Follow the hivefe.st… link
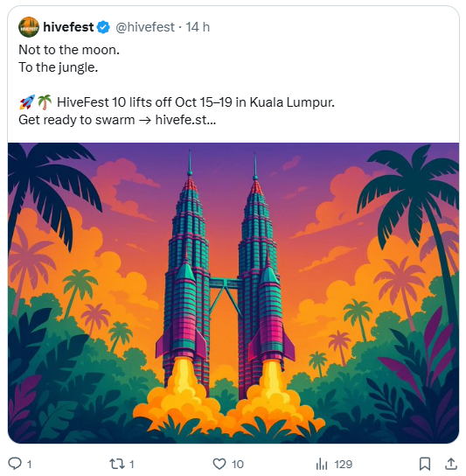466x476 pixels. coord(185,120)
